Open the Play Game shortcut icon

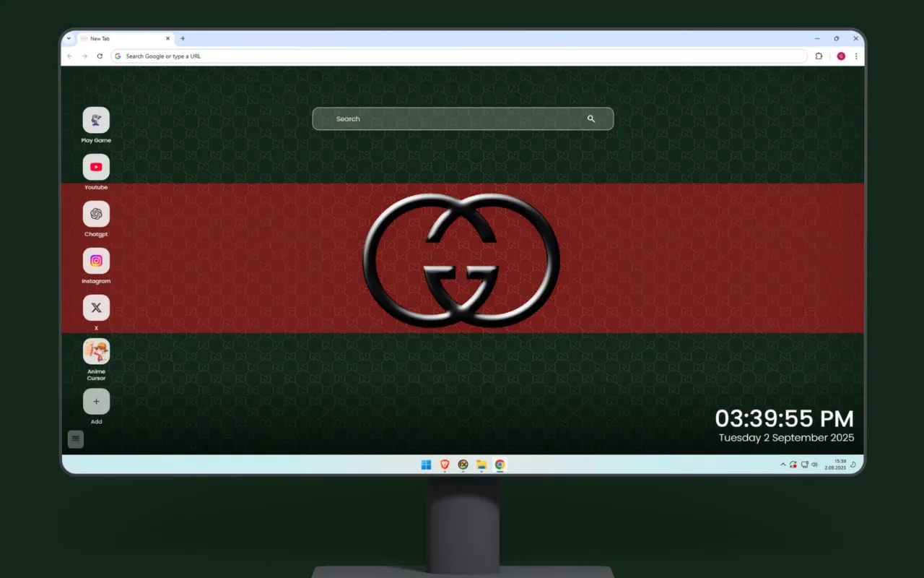(x=96, y=121)
